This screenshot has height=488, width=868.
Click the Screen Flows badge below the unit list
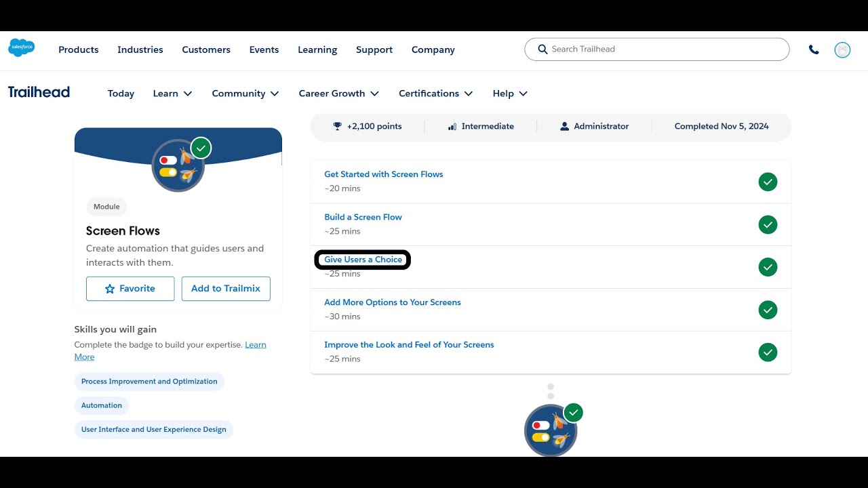coord(551,430)
